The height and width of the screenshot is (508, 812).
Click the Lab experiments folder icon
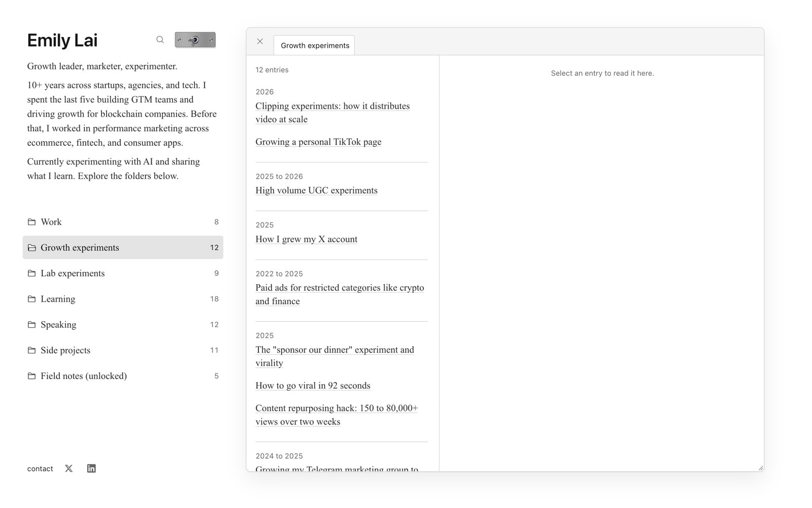click(x=31, y=273)
